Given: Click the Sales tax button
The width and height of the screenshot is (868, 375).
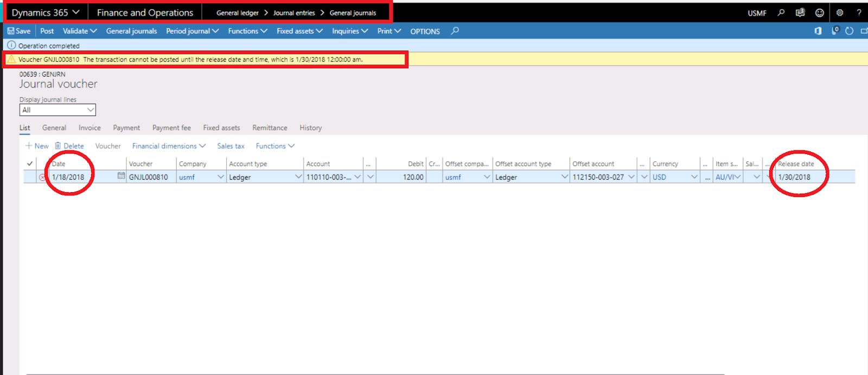Looking at the screenshot, I should [x=231, y=145].
